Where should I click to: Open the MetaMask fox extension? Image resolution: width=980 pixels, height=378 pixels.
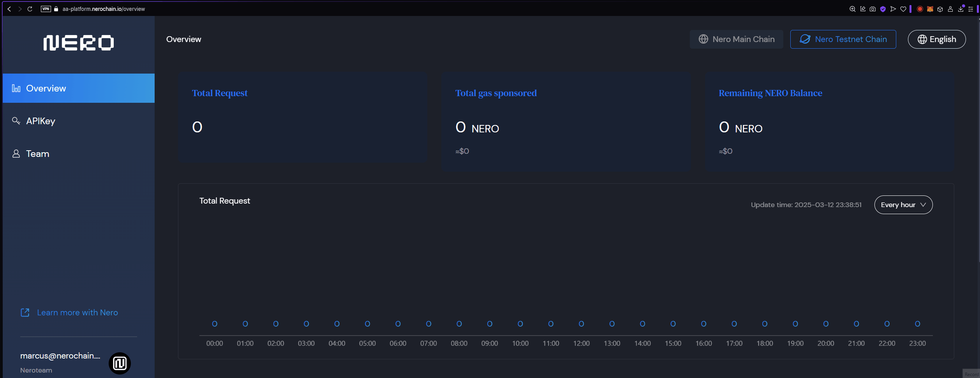930,9
